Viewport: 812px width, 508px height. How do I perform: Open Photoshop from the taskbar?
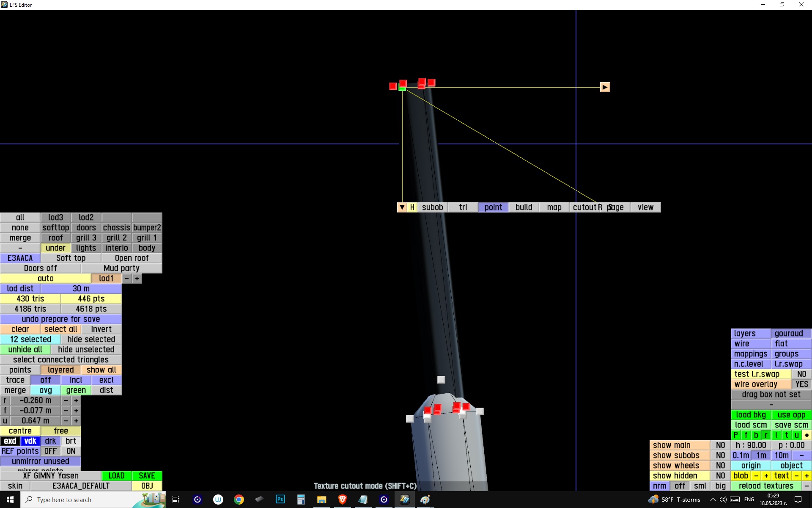[x=280, y=500]
